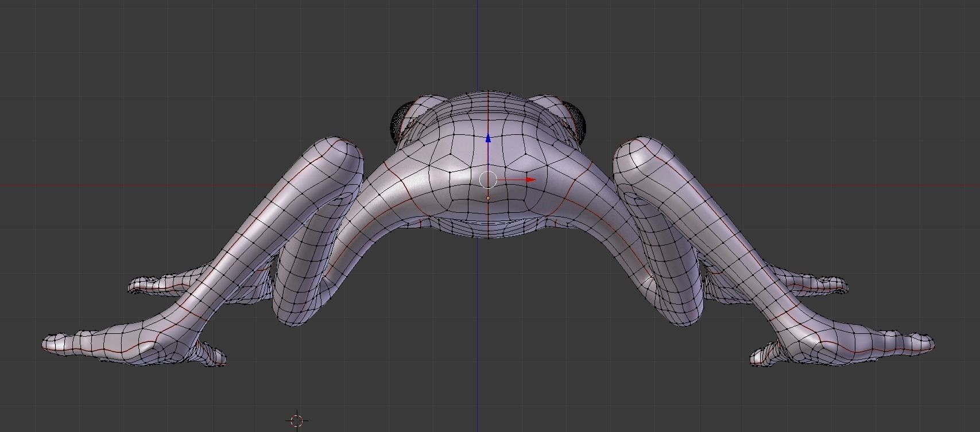980x432 pixels.
Task: Click the blue Z-axis manipulator arrow
Action: 488,138
